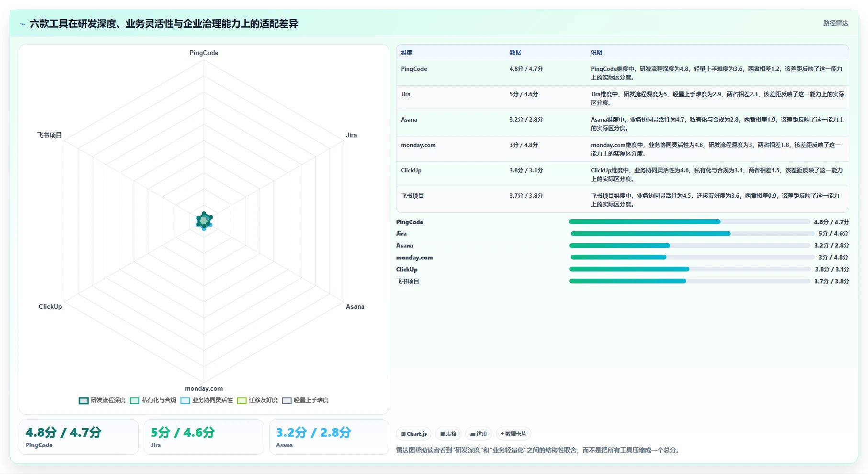The height and width of the screenshot is (474, 868).
Task: Click the Asana radar axis label
Action: point(355,307)
